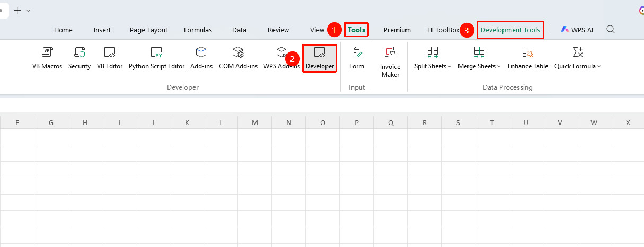Click the Enhance Table tool

[x=527, y=58]
